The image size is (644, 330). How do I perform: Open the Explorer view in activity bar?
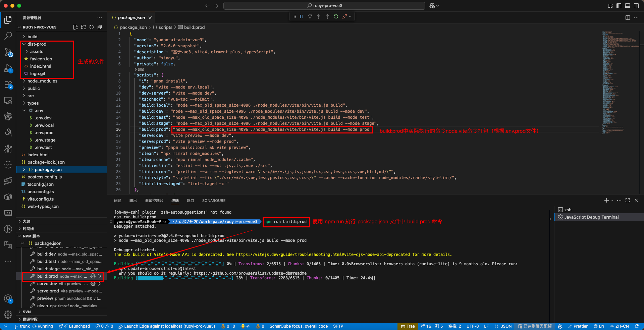(8, 20)
